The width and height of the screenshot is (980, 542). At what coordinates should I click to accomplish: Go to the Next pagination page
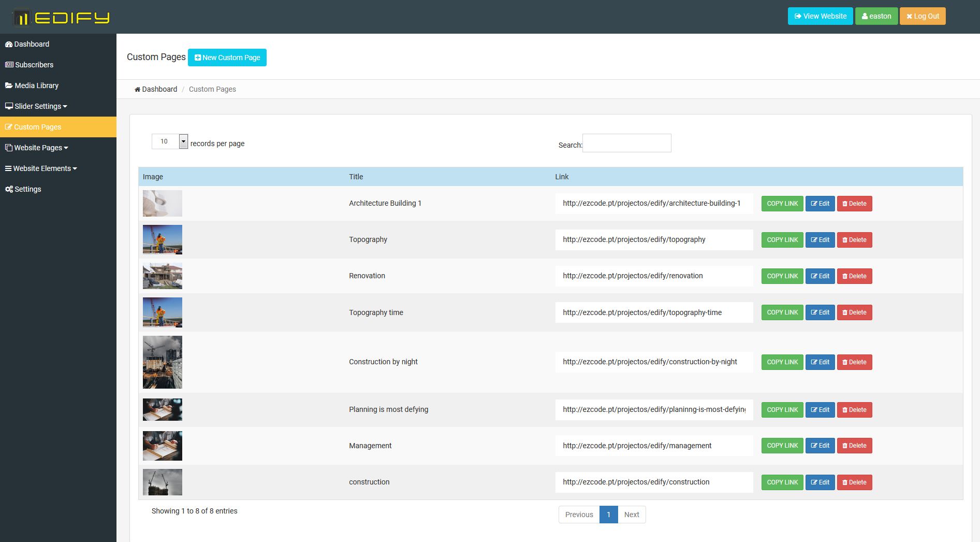click(632, 515)
